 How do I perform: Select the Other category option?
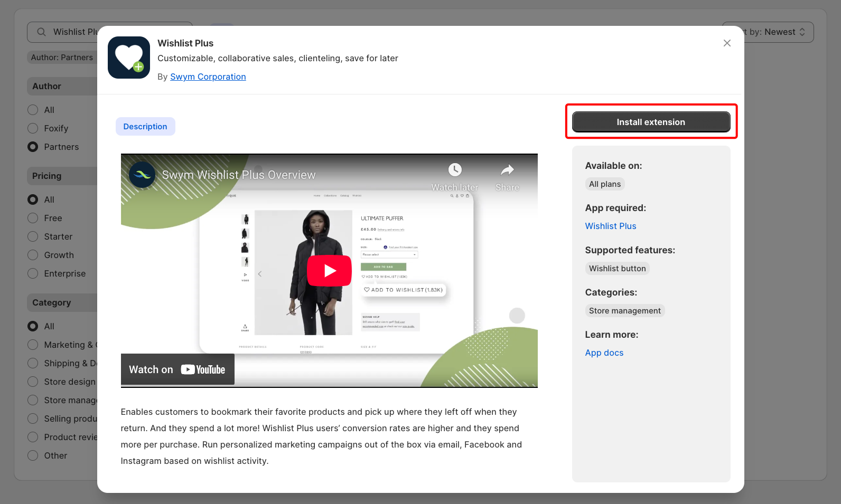click(33, 455)
